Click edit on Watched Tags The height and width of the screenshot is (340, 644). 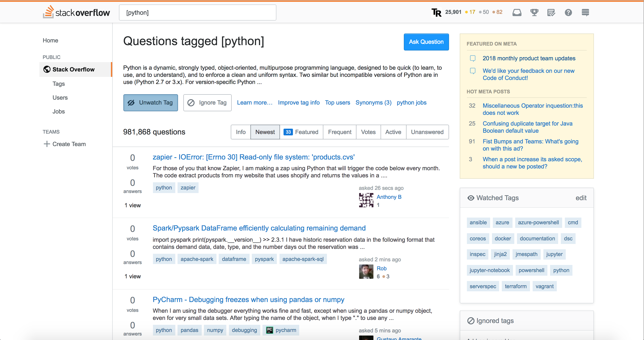click(x=581, y=198)
